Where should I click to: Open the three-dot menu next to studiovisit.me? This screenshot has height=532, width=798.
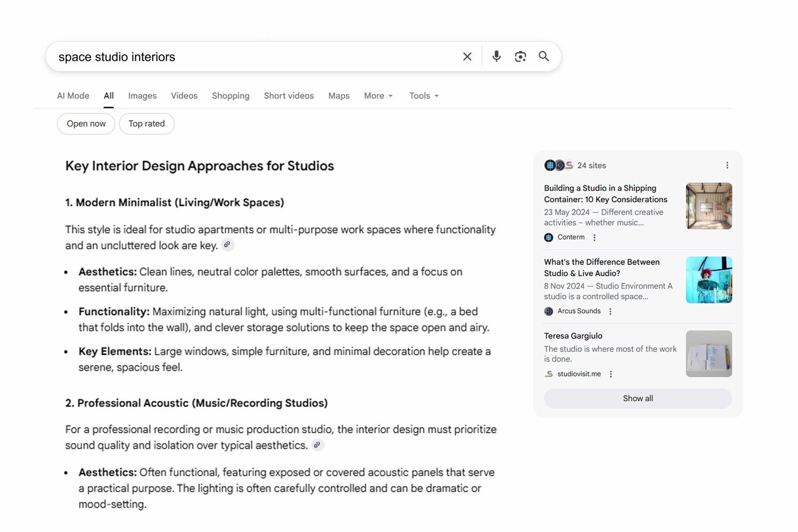(610, 373)
